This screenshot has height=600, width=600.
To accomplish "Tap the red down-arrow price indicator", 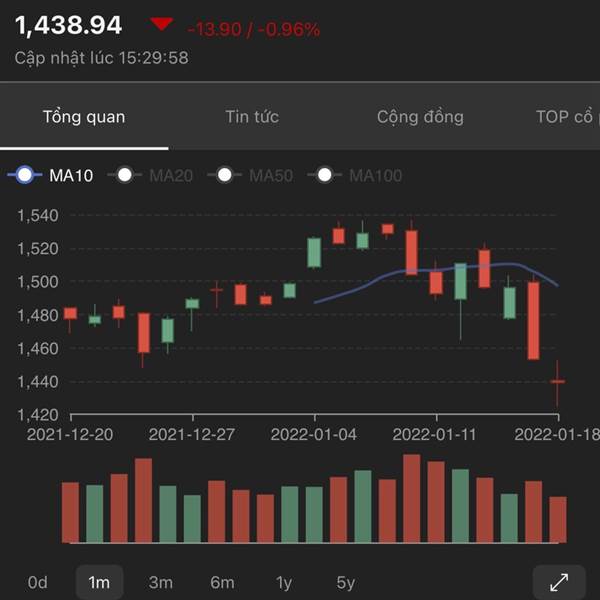I will 160,25.
